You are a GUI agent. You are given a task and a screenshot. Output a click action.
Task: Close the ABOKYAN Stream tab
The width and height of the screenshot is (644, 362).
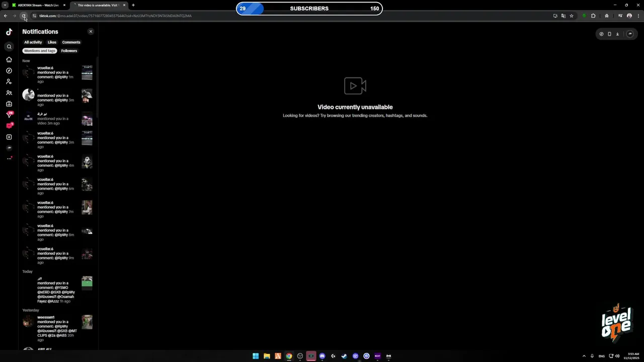coord(64,5)
